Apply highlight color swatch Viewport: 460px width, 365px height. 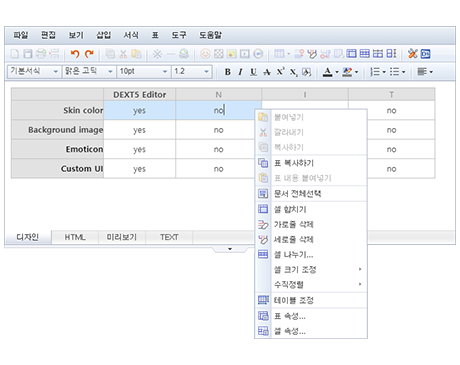click(x=347, y=72)
